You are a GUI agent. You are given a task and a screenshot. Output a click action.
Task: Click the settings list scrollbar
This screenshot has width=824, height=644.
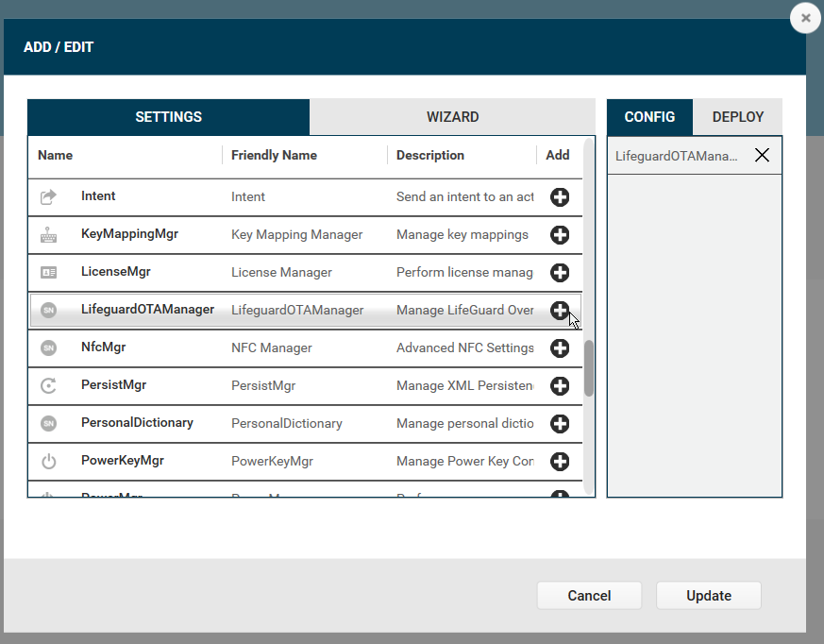pos(587,368)
